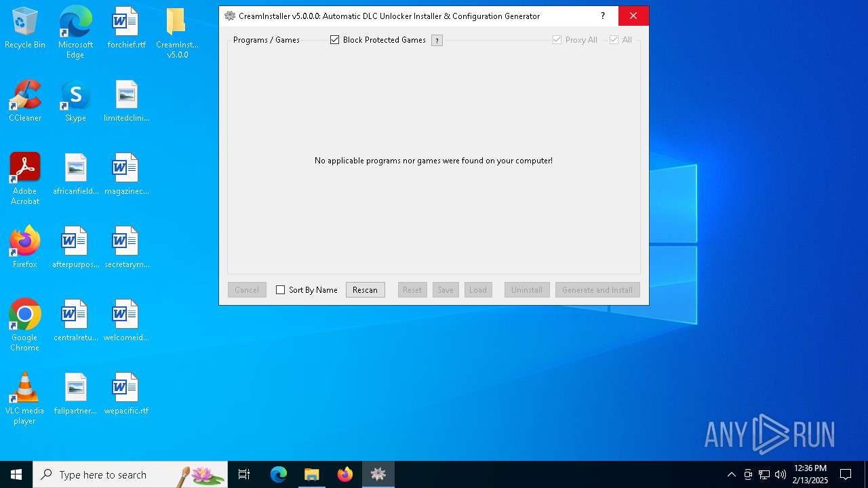Open the CreamInst... v5.0.0 folder
Viewport: 868px width, 488px height.
(177, 33)
